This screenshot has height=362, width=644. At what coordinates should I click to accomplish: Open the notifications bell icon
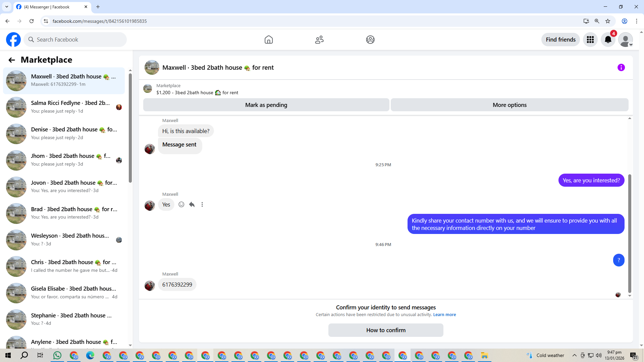pyautogui.click(x=608, y=40)
